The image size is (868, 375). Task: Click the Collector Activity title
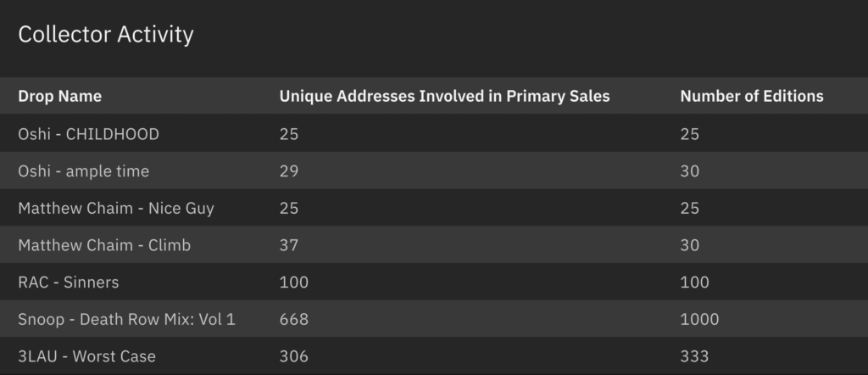pyautogui.click(x=106, y=35)
